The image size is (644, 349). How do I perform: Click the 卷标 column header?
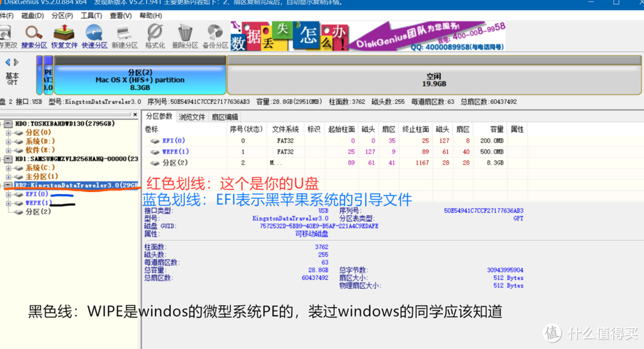(x=185, y=130)
